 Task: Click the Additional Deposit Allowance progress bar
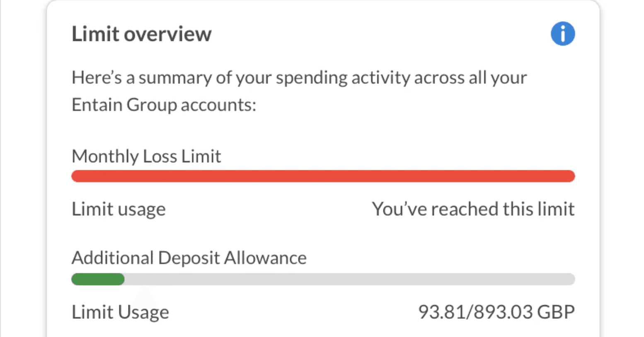pos(323,279)
